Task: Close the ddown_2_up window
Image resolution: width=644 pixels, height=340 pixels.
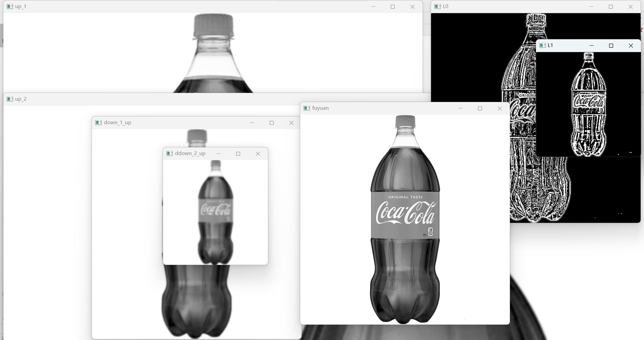Action: tap(258, 154)
